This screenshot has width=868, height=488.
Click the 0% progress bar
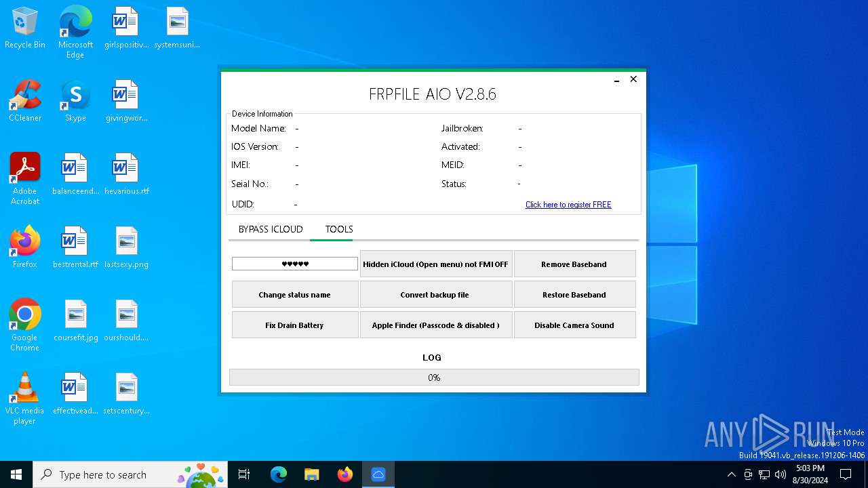[434, 378]
